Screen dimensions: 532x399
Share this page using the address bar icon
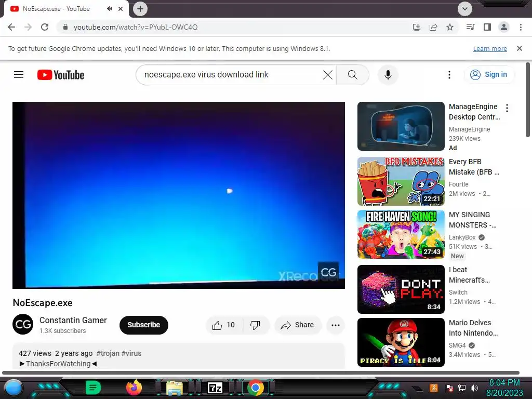(433, 27)
